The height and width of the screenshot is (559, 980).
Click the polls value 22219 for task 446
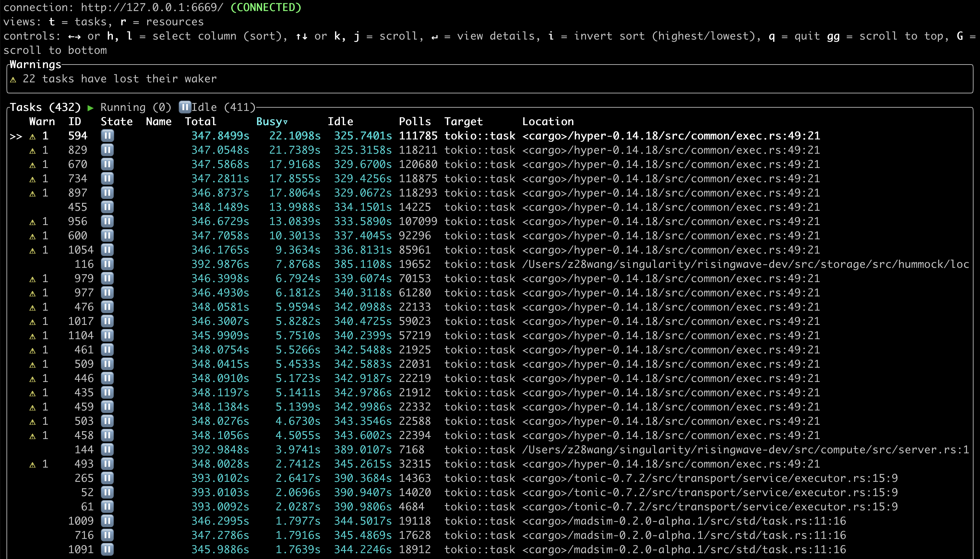415,378
